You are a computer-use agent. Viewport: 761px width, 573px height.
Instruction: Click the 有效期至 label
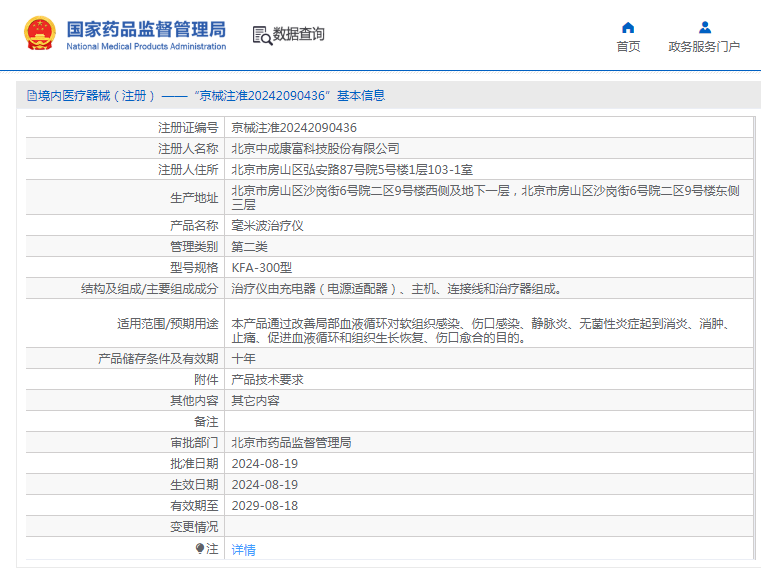(x=194, y=506)
